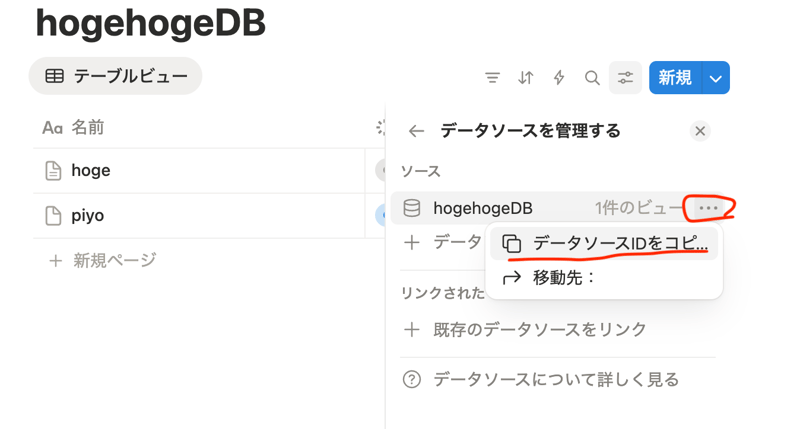
Task: Choose 移動先 from the context menu
Action: [x=563, y=278]
